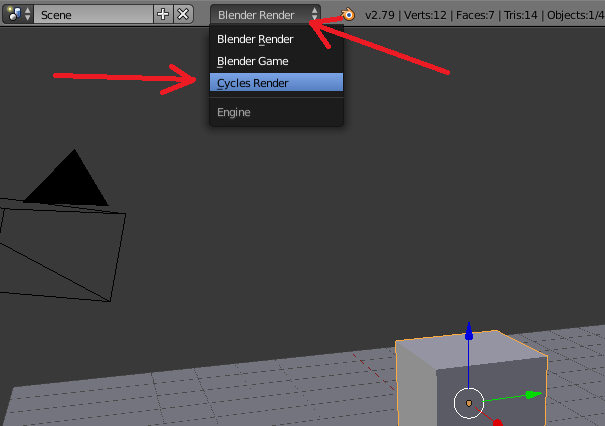Click the Tris:14 statistic
This screenshot has height=426, width=605.
coord(521,15)
